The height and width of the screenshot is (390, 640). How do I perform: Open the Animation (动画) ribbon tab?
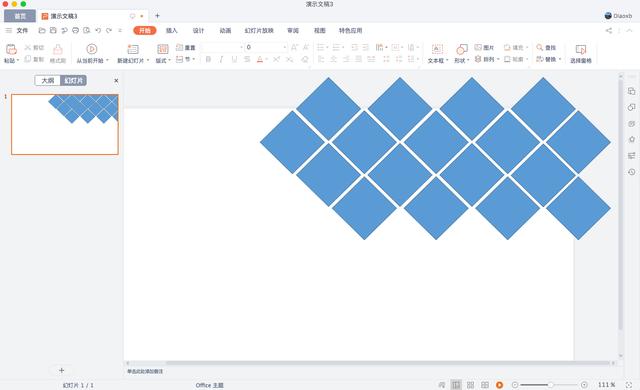(x=225, y=31)
